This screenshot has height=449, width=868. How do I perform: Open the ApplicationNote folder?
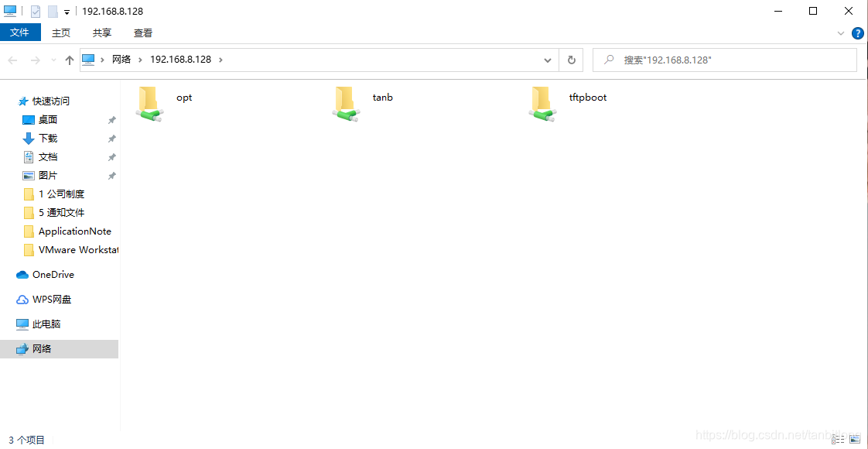75,231
